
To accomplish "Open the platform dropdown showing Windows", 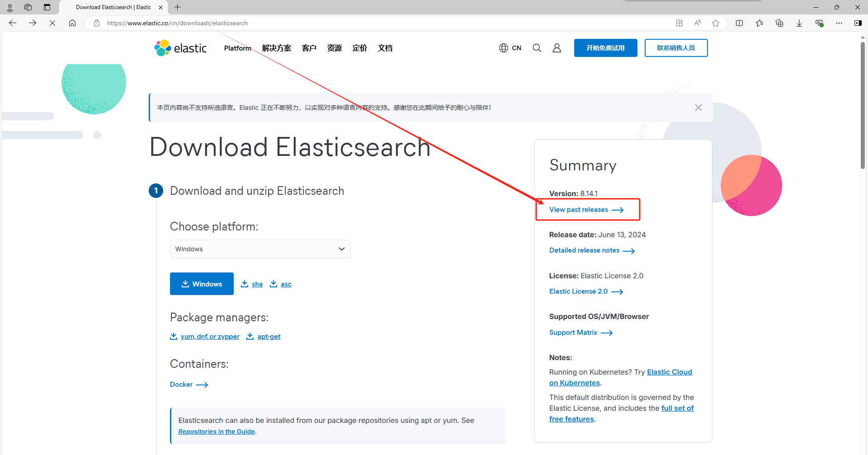I will pyautogui.click(x=260, y=249).
